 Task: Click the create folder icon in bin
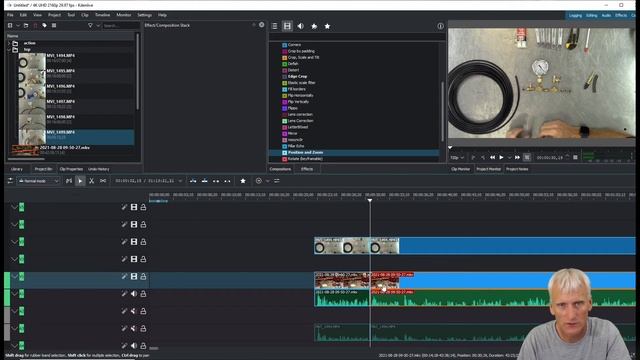(26, 25)
